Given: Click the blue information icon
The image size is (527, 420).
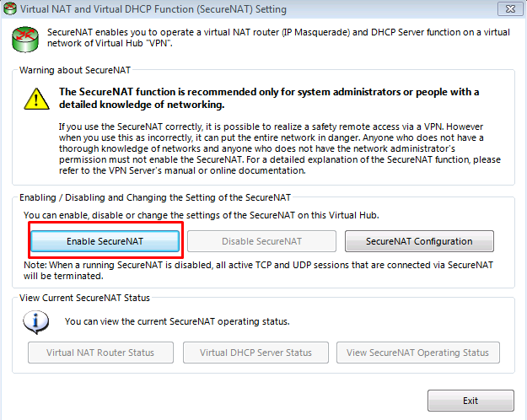Looking at the screenshot, I should pos(37,320).
